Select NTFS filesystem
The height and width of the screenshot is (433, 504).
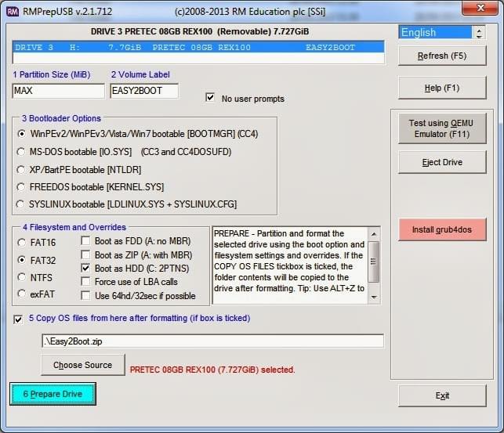(x=21, y=277)
